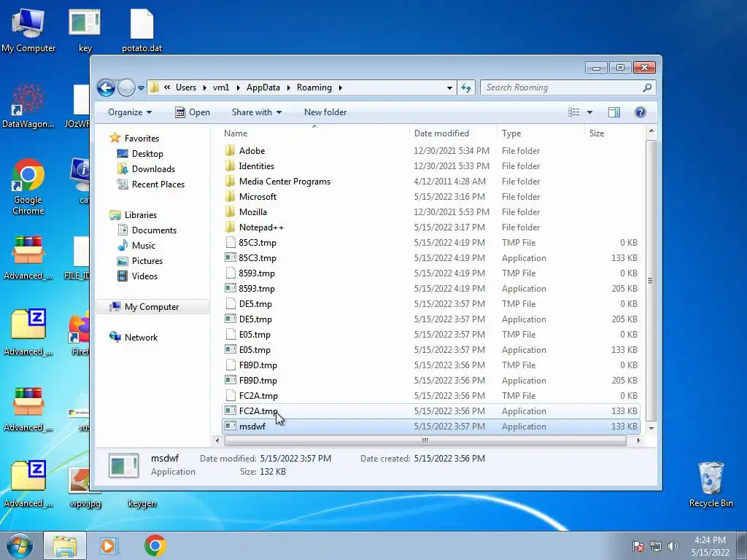Click the msdwf thumbnail in details pane
This screenshot has height=560, width=747.
click(x=124, y=466)
